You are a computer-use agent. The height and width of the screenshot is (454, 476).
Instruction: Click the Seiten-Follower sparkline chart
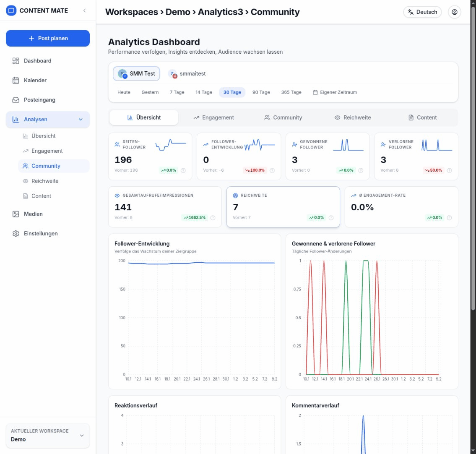(x=171, y=145)
